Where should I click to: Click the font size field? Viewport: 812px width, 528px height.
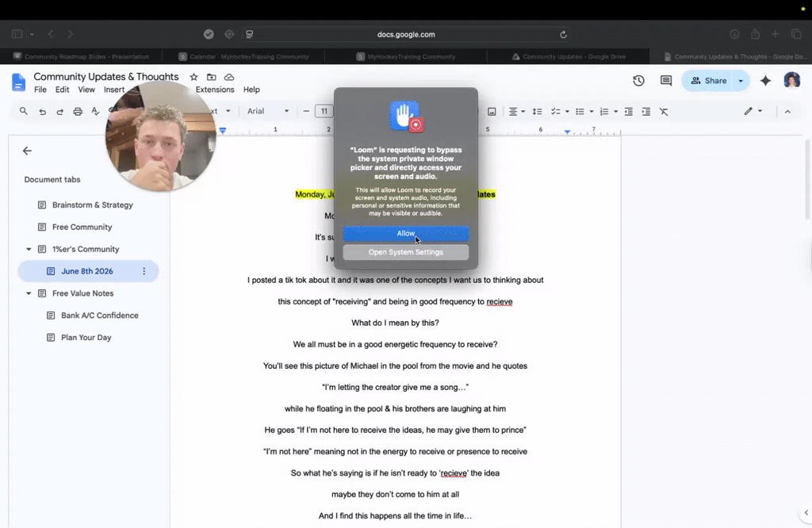click(x=324, y=111)
